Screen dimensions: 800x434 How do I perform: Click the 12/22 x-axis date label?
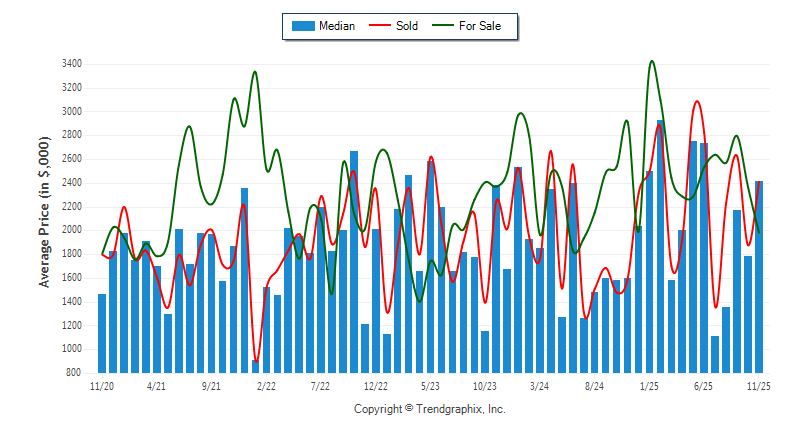pyautogui.click(x=376, y=385)
